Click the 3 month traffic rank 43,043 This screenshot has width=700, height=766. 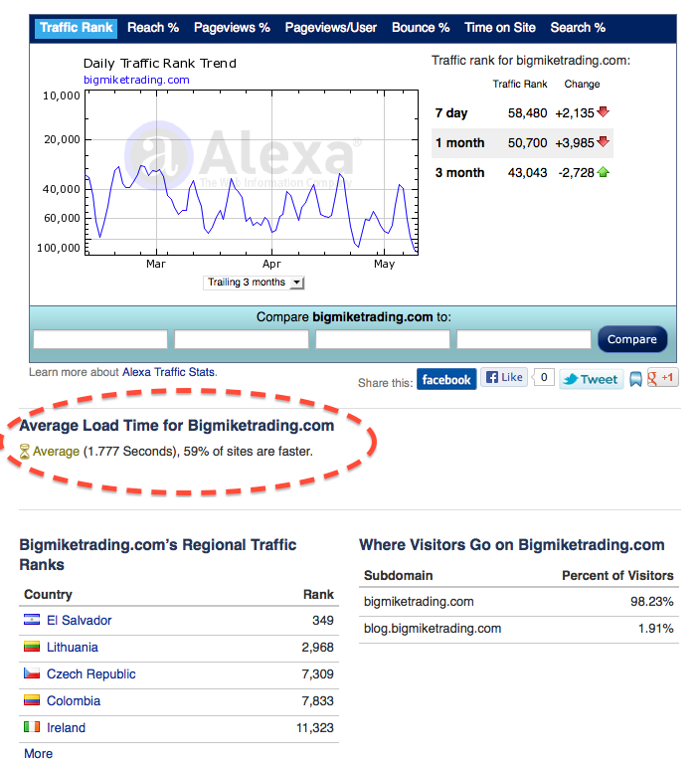[x=527, y=173]
